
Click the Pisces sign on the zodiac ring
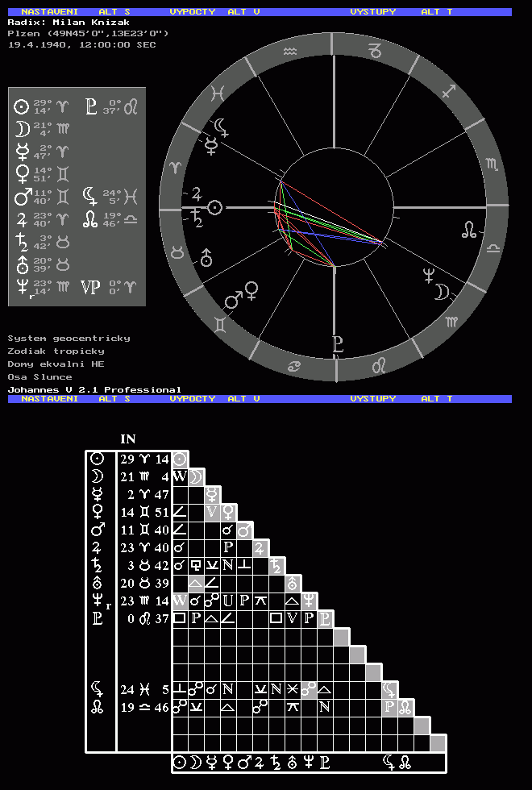(x=217, y=94)
